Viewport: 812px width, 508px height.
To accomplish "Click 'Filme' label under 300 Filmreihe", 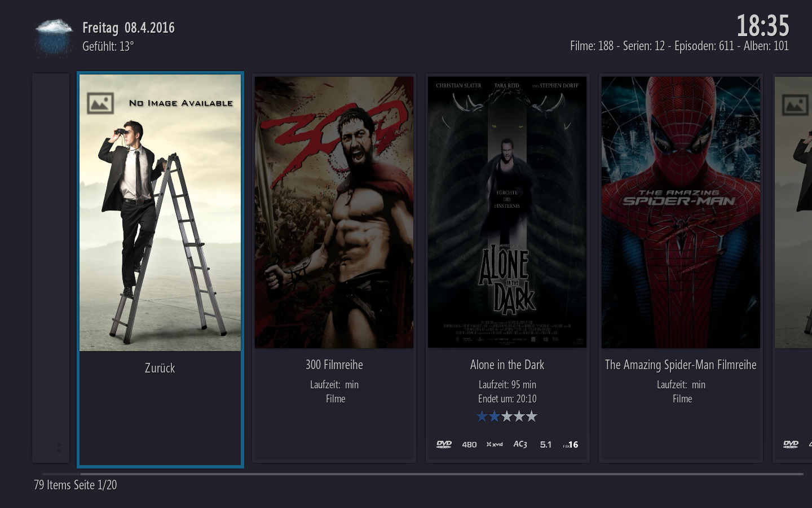I will [336, 398].
